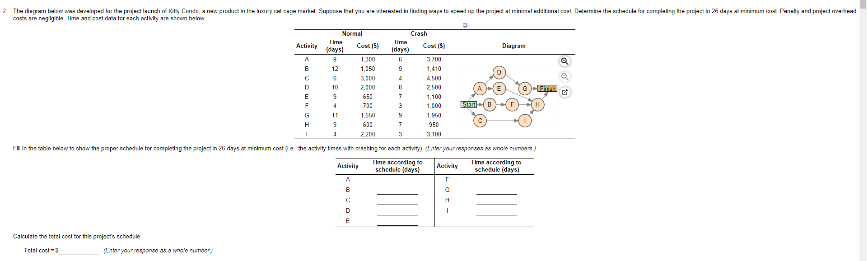The image size is (868, 261).
Task: Select node D in the project diagram
Action: [x=499, y=72]
